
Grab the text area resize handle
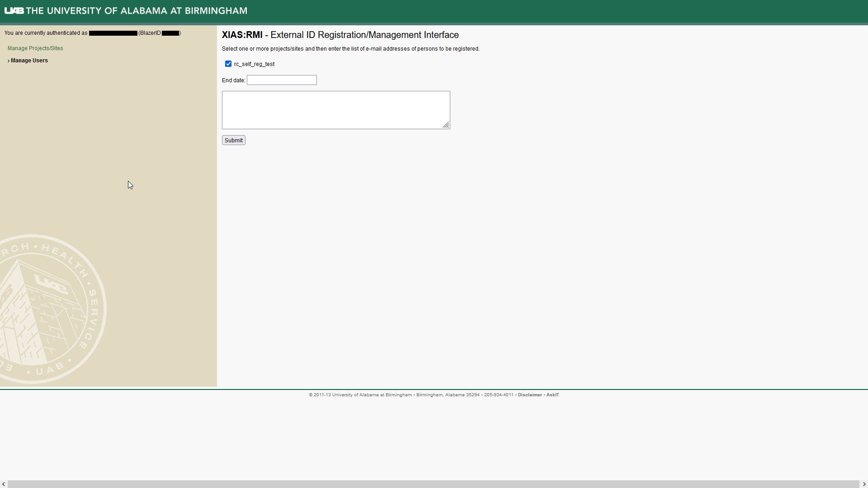446,125
